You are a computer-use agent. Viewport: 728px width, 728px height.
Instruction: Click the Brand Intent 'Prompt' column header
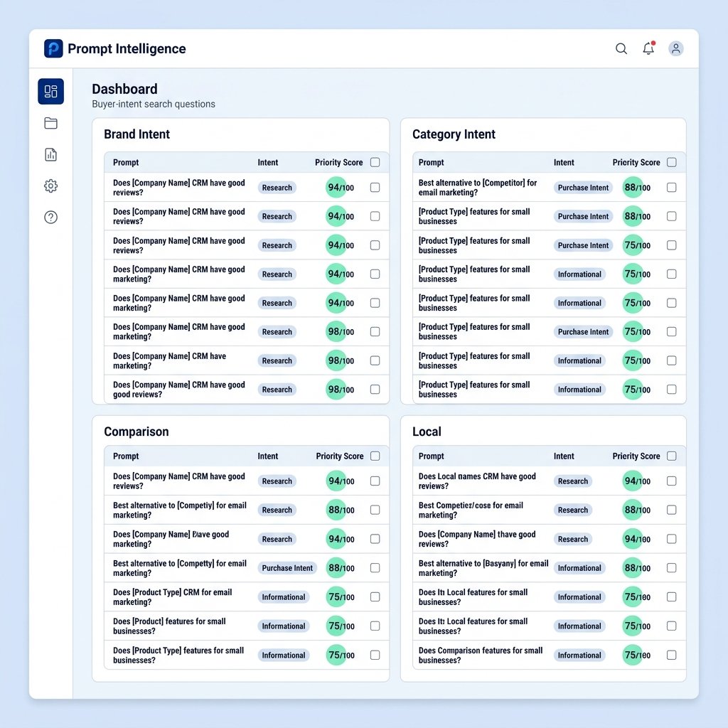click(126, 163)
